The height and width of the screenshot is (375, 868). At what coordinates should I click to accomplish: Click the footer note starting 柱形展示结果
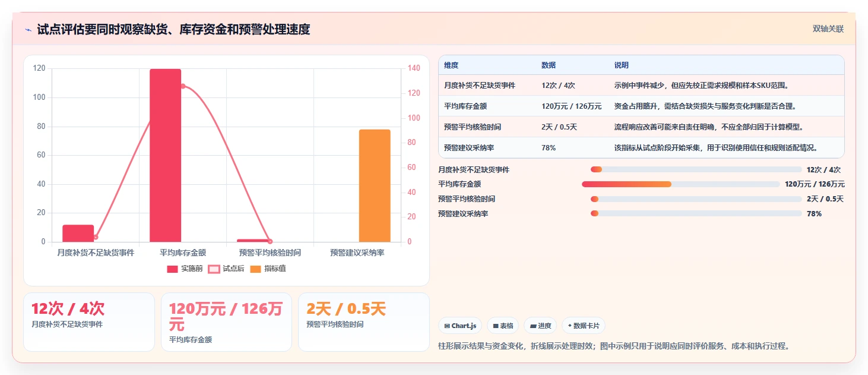coord(614,346)
